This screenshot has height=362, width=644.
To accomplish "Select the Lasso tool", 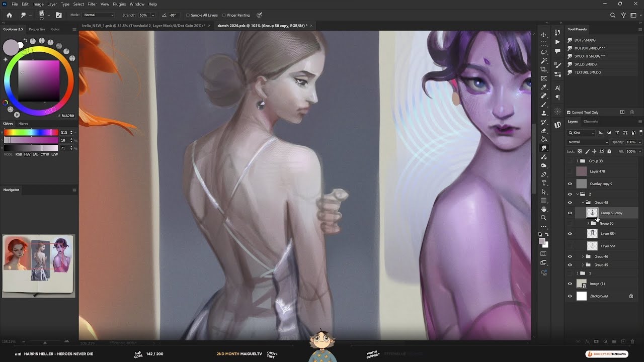I will [543, 52].
